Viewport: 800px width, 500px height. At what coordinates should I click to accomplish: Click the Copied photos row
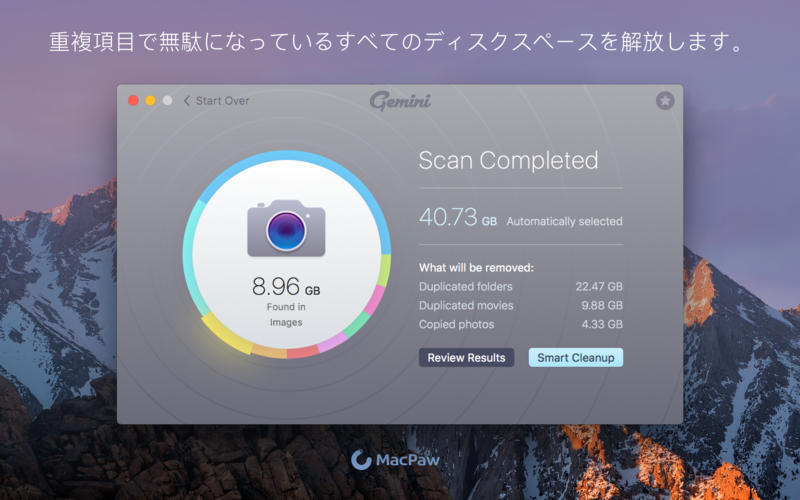(x=520, y=324)
